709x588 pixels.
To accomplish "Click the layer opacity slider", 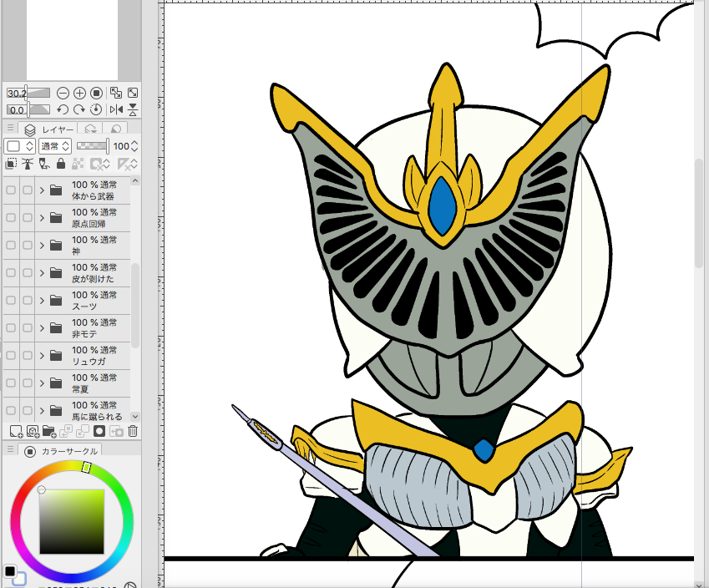I will pos(93,145).
